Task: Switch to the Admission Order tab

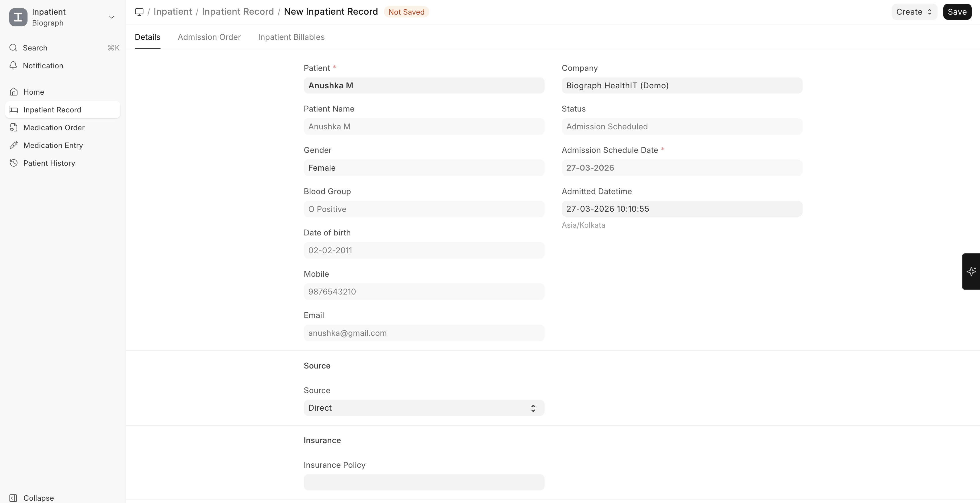Action: 209,37
